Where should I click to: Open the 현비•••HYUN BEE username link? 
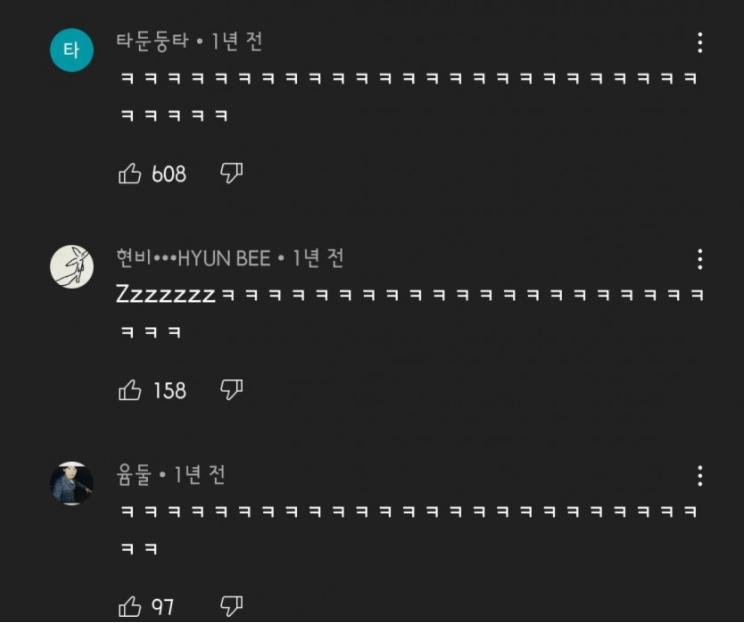tap(193, 258)
